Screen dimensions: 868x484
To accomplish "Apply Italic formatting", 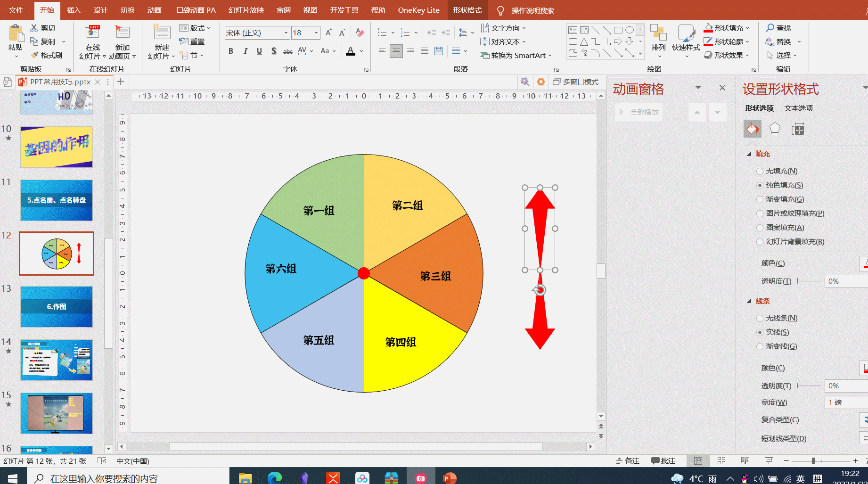I will coord(245,51).
